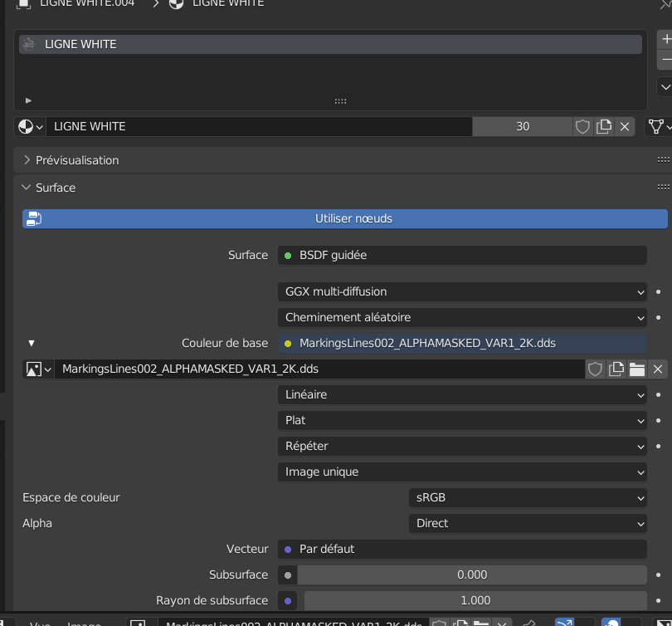Click the Espace de couleur label
This screenshot has width=672, height=626.
(x=71, y=497)
